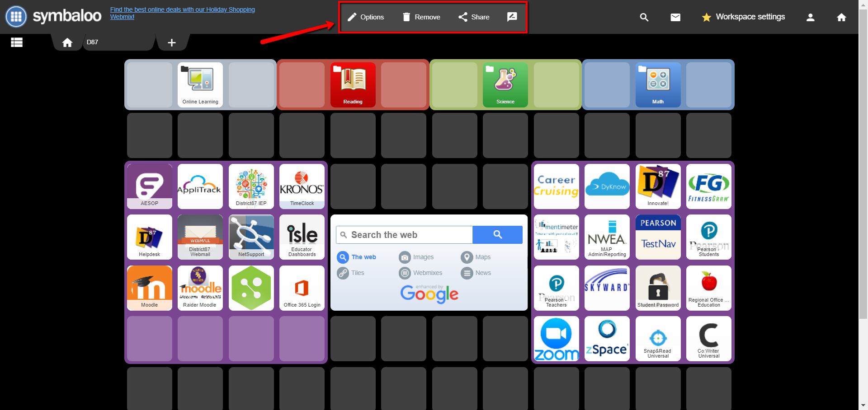Launch the Pearson TestNav tile

click(x=658, y=237)
